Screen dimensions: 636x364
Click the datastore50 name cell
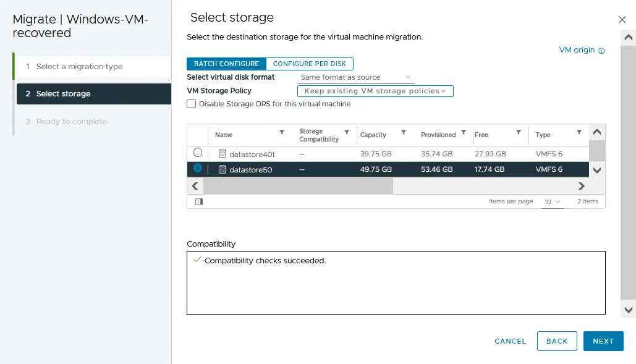coord(251,169)
